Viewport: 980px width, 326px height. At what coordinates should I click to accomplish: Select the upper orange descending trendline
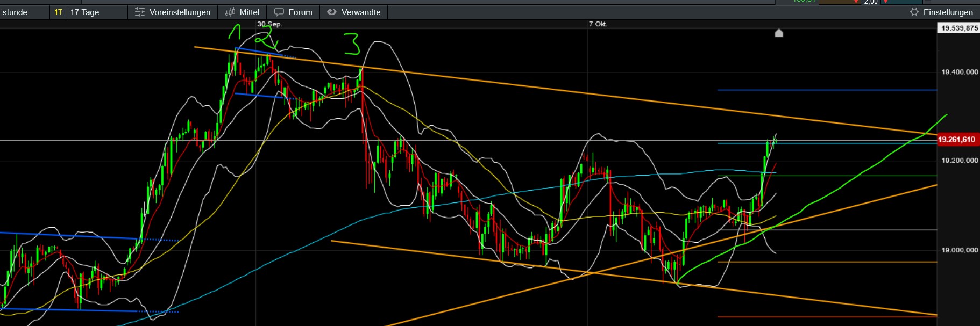pos(565,91)
